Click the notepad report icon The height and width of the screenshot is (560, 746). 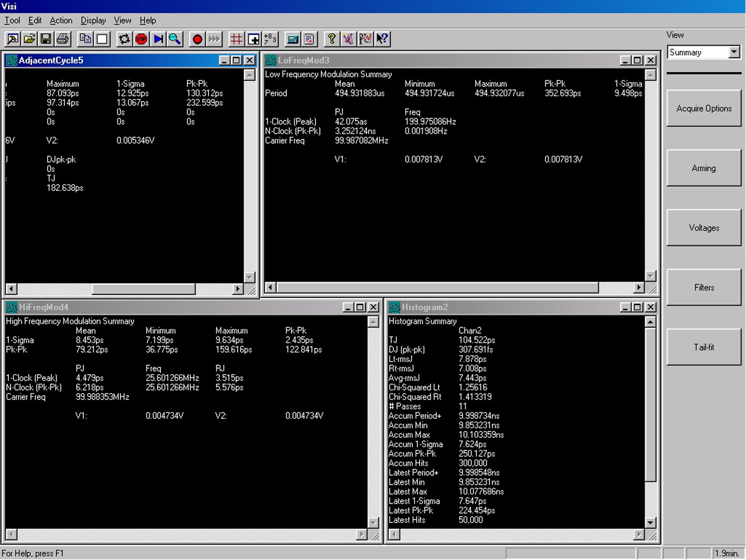[309, 39]
